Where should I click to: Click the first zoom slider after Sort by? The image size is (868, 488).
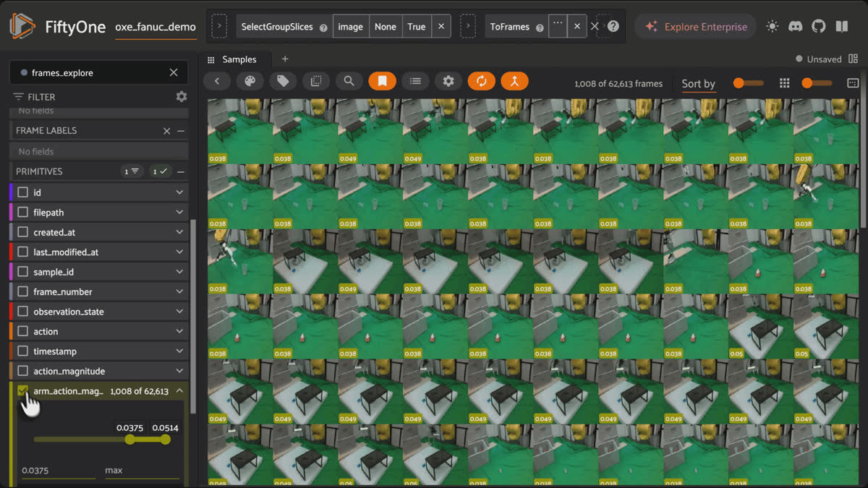739,83
